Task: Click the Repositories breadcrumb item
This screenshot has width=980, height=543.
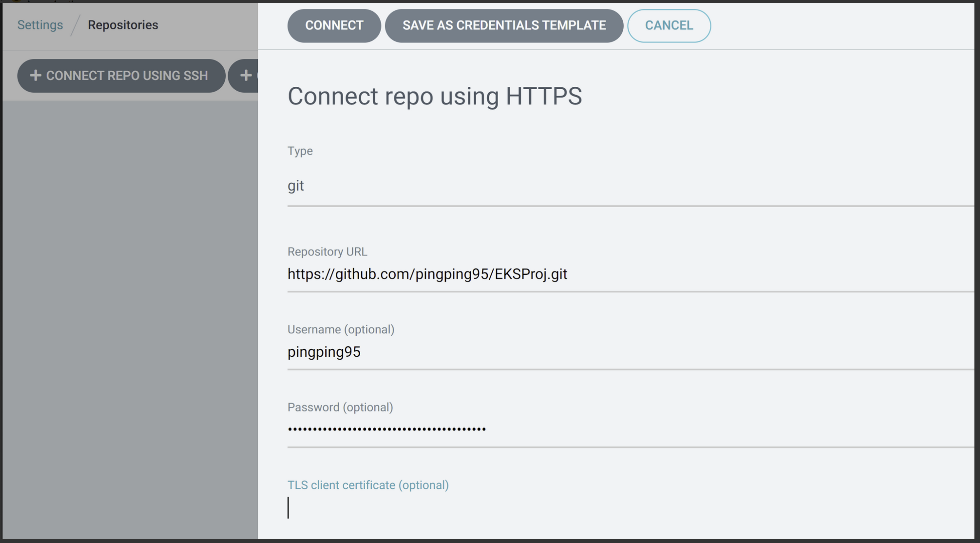Action: tap(122, 25)
